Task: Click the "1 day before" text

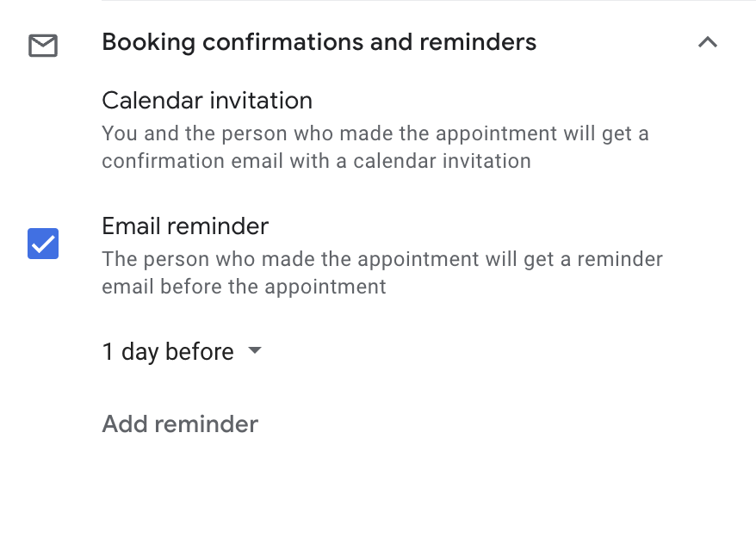Action: pyautogui.click(x=168, y=351)
